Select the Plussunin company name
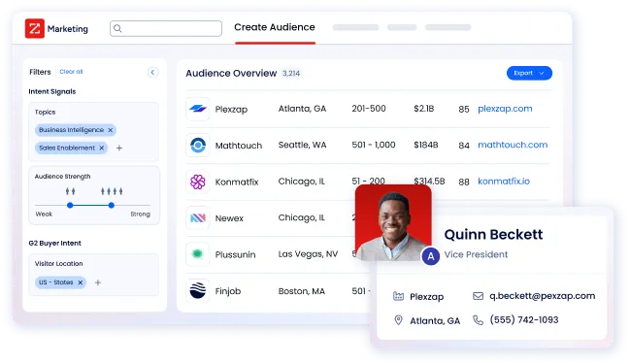This screenshot has height=364, width=630. 235,254
